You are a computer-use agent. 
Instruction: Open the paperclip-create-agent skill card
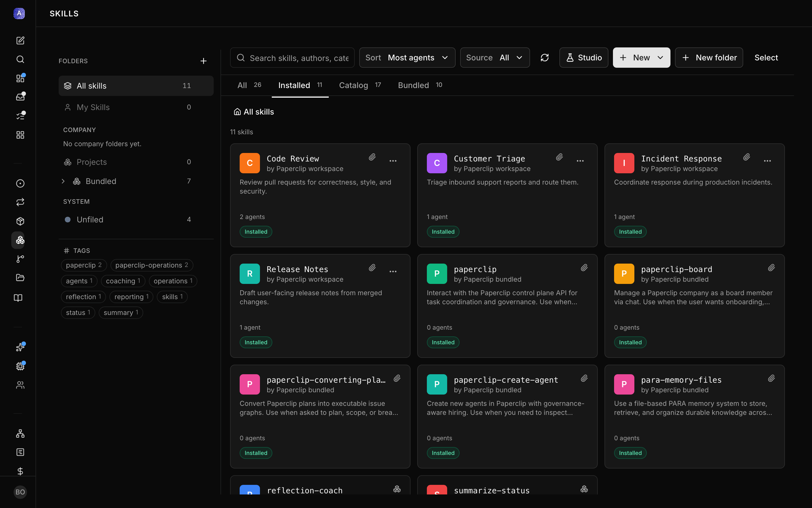507,416
